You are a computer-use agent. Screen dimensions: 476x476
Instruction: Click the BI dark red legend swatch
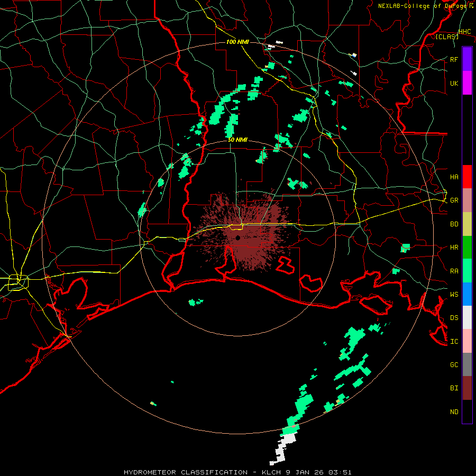[467, 388]
